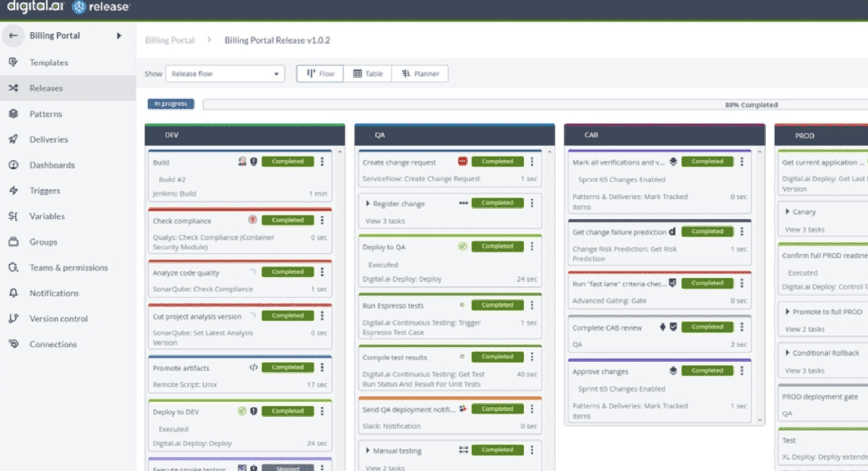This screenshot has height=471, width=868.
Task: Click View 2 tasks under Promote to full PROD
Action: pyautogui.click(x=805, y=329)
